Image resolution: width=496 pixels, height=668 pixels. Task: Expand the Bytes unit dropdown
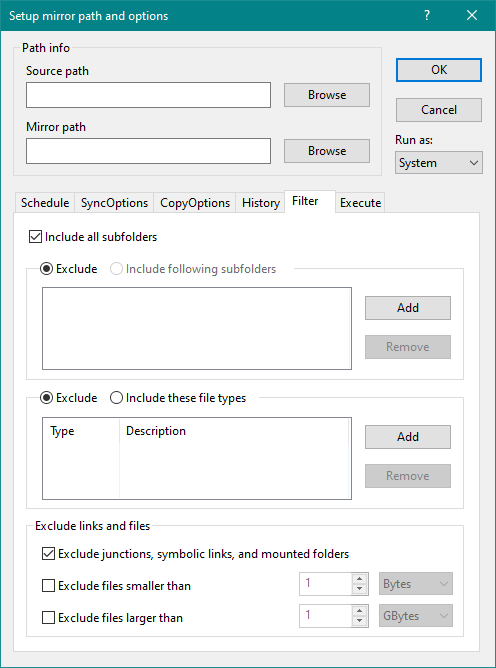[415, 584]
